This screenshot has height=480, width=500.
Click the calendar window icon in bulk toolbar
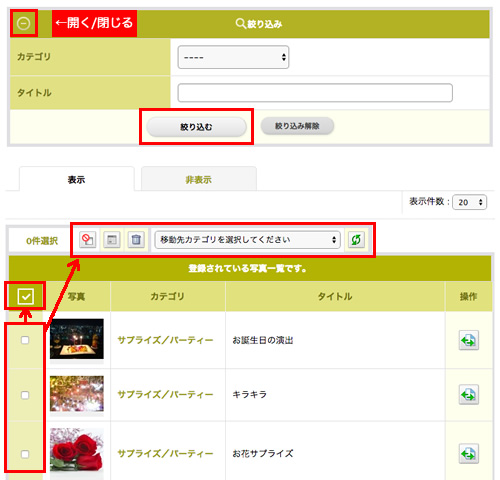pos(112,239)
